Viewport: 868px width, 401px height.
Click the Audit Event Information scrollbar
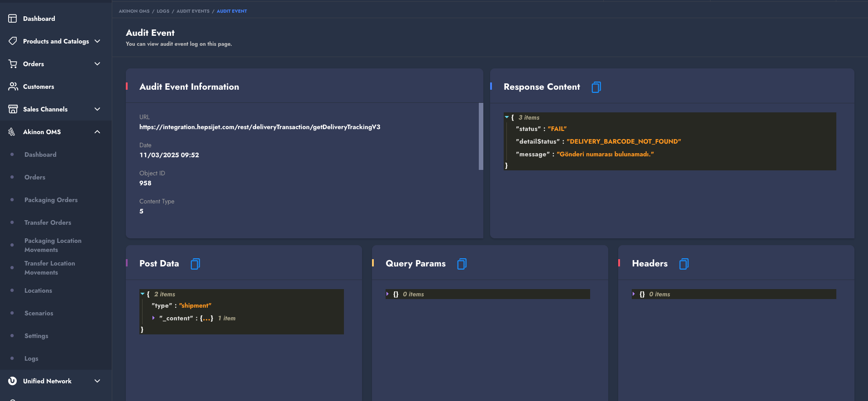(x=481, y=136)
